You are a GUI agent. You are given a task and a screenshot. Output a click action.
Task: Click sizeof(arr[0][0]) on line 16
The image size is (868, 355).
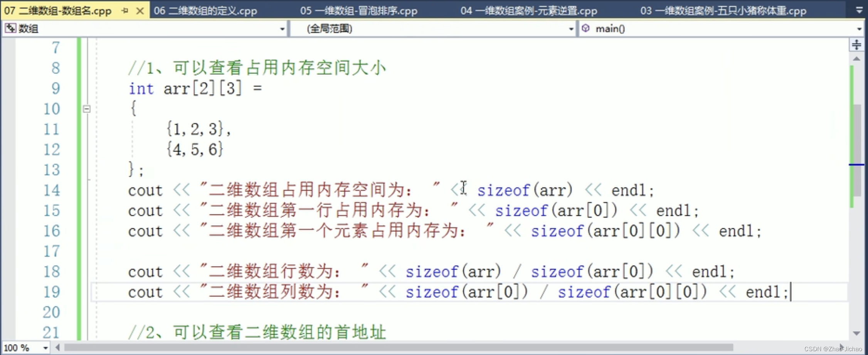pyautogui.click(x=606, y=231)
